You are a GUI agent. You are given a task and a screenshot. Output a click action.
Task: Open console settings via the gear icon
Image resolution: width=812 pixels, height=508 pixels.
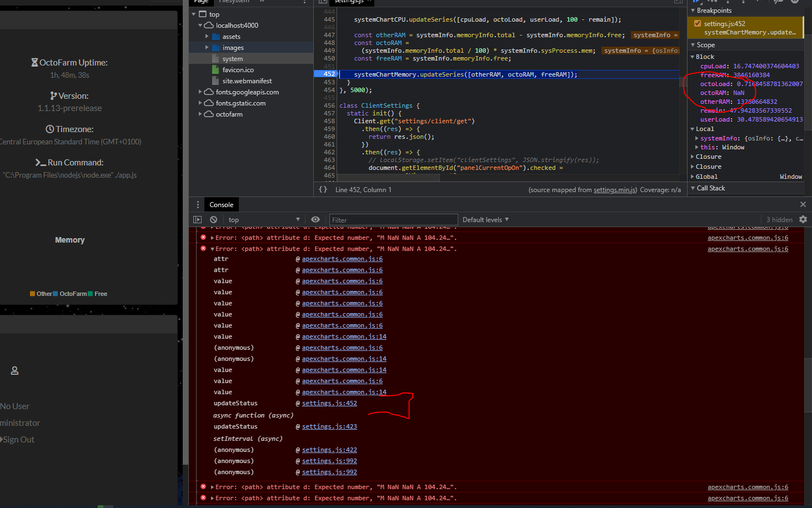point(804,219)
